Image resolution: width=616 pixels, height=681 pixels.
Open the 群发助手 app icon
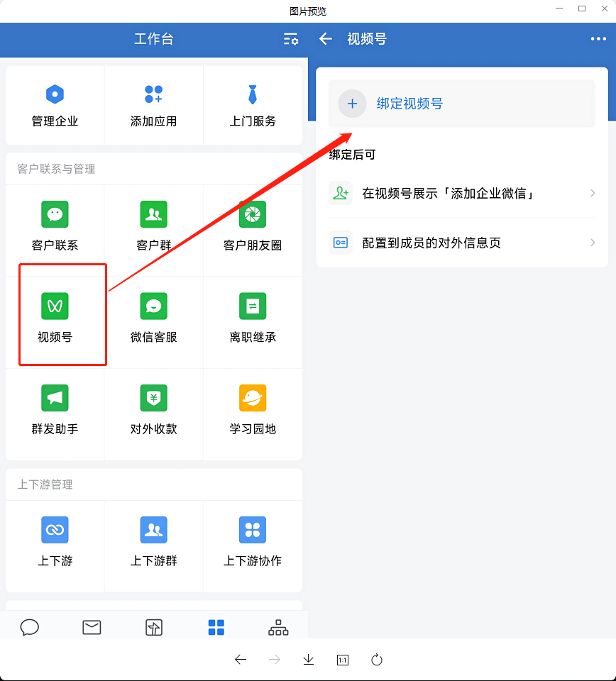tap(55, 407)
